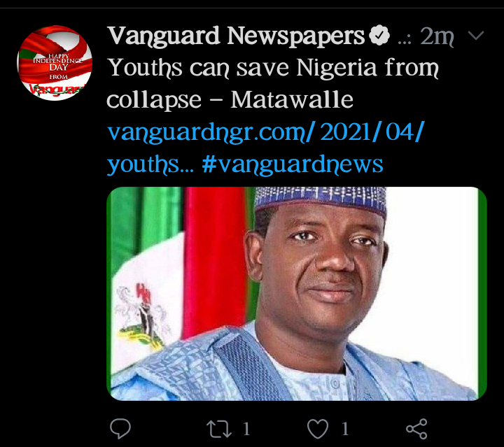Like the tweet with heart icon

click(318, 429)
